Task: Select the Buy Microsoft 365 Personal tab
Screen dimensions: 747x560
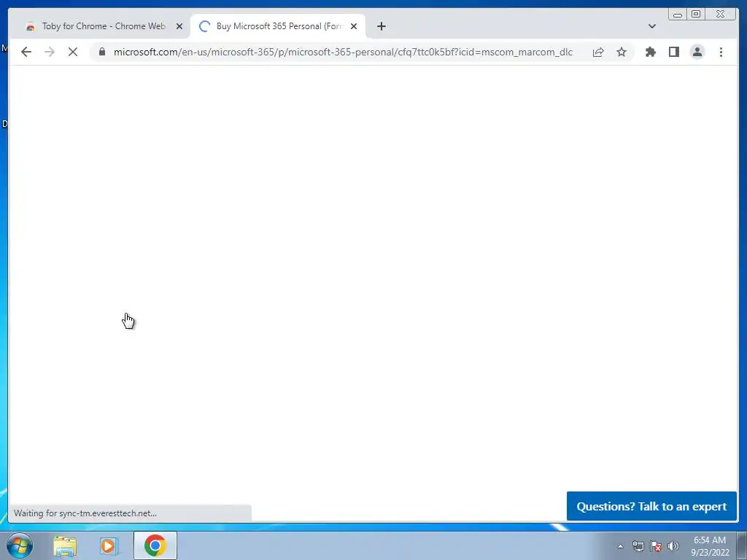Action: (x=276, y=26)
